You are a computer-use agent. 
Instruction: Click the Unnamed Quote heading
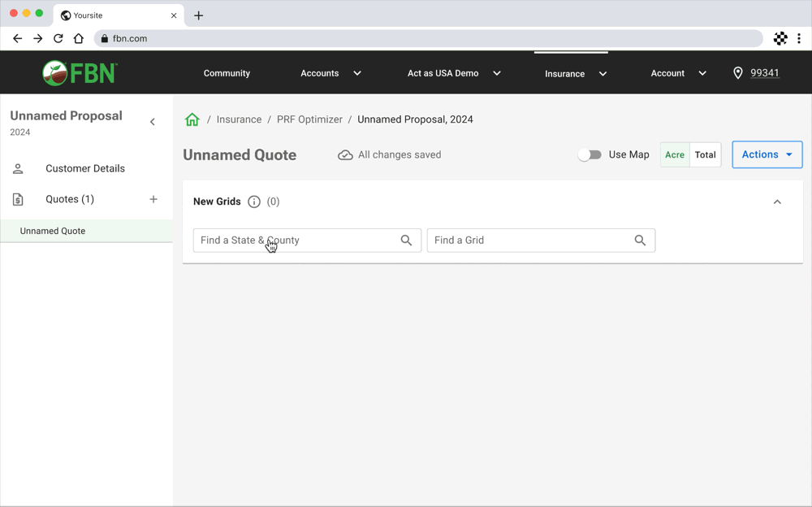[240, 154]
